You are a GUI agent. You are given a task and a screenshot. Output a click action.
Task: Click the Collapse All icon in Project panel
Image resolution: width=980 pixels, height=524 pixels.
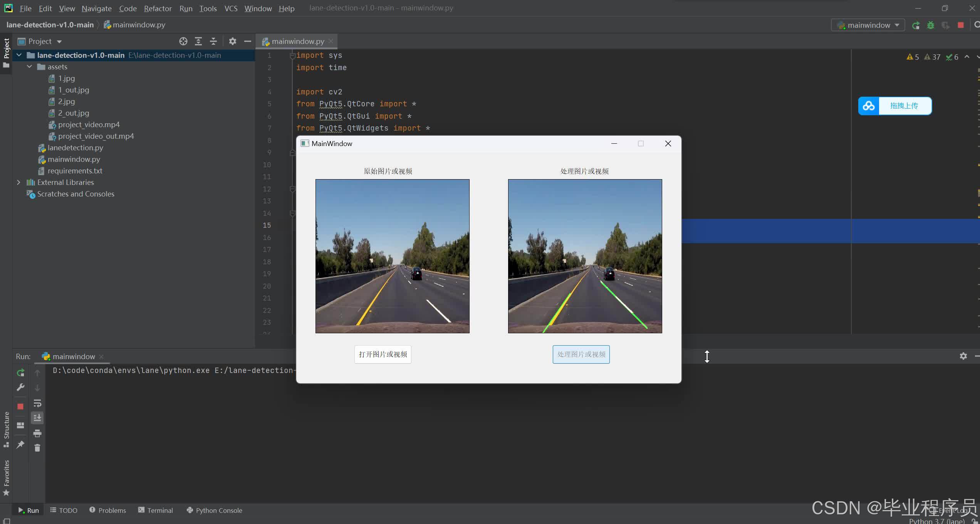click(x=213, y=41)
